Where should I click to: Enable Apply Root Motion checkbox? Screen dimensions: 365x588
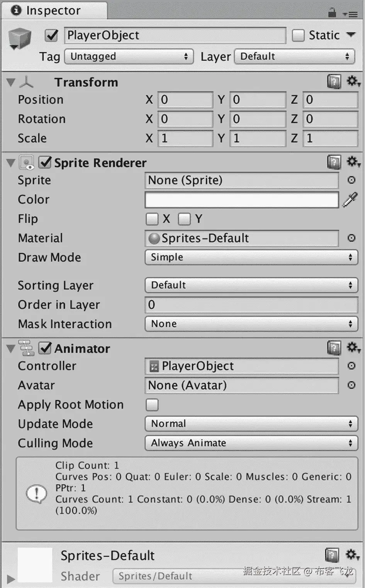[x=152, y=405]
